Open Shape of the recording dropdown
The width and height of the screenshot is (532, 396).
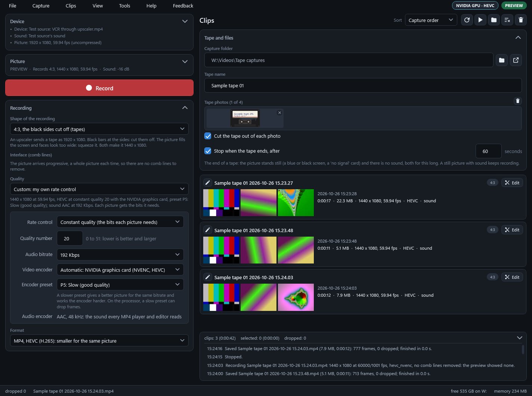click(x=99, y=129)
